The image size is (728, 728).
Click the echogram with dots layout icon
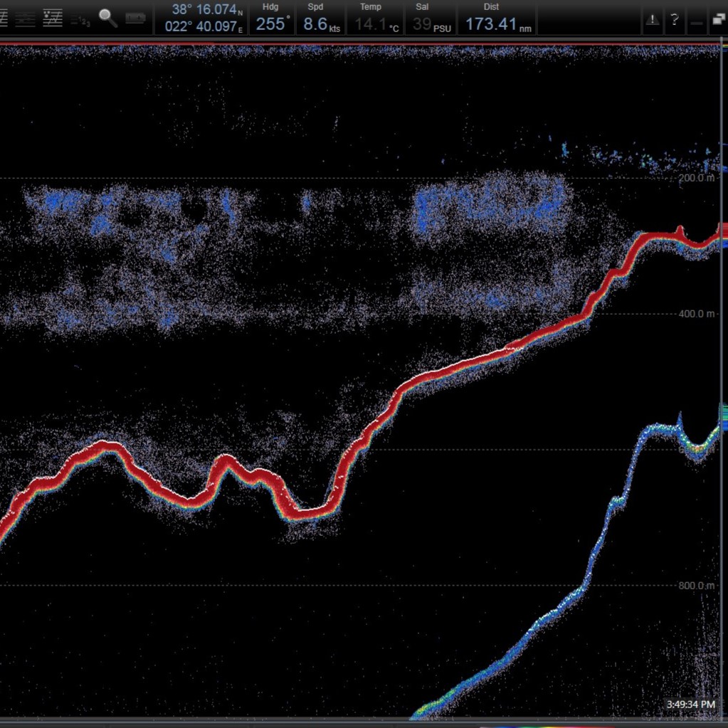53,19
